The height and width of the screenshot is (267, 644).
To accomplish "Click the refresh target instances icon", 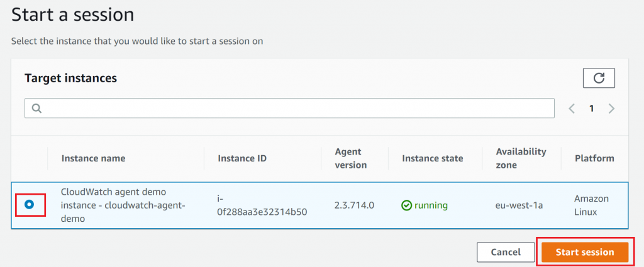I will pos(599,78).
